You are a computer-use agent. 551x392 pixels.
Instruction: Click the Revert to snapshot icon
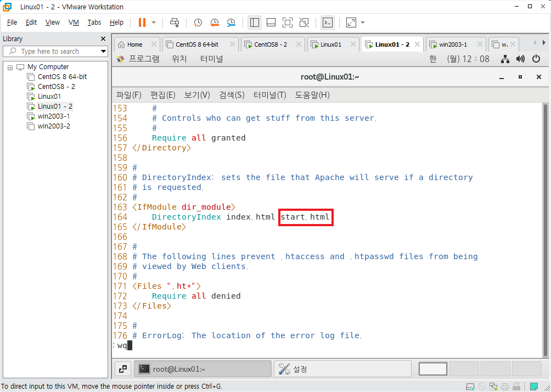tap(215, 23)
